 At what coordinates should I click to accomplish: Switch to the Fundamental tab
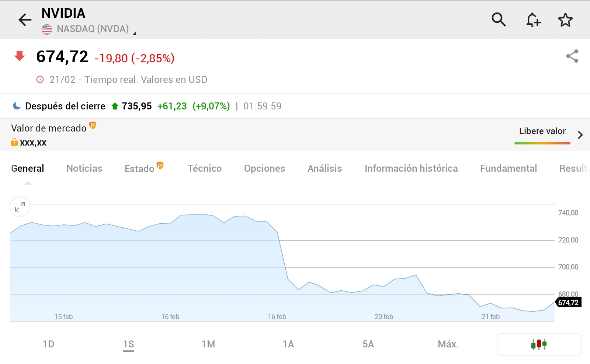tap(509, 168)
